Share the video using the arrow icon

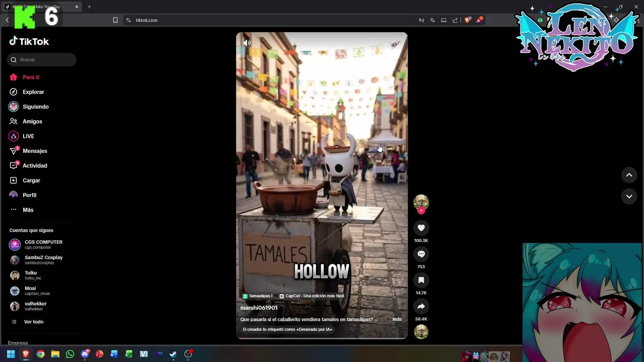pyautogui.click(x=421, y=306)
